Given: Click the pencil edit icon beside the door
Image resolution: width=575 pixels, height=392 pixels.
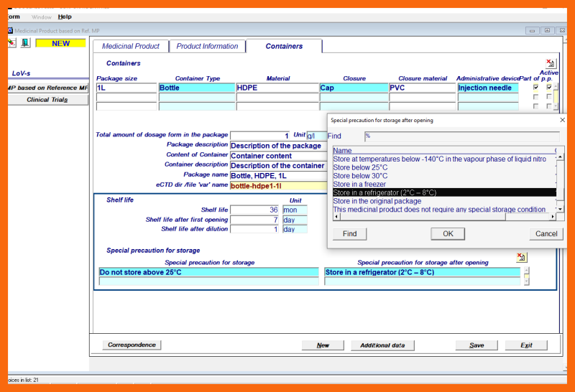Looking at the screenshot, I should 11,43.
